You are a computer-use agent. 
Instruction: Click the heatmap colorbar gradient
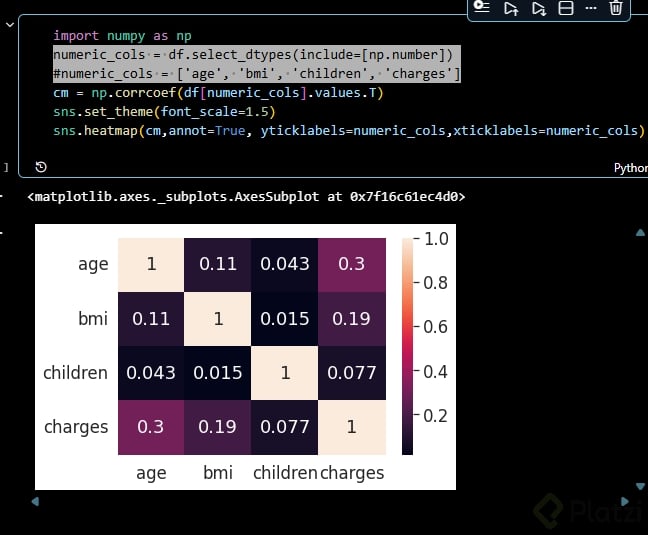coord(407,346)
